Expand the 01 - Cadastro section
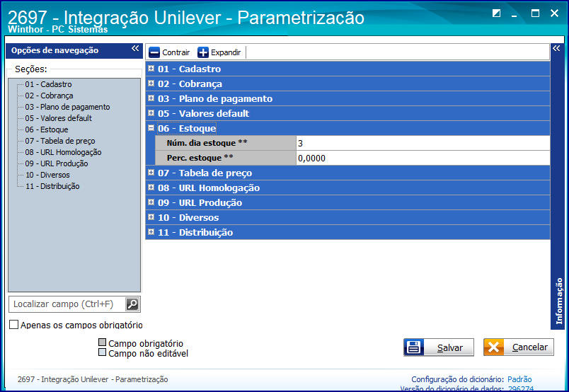 151,68
